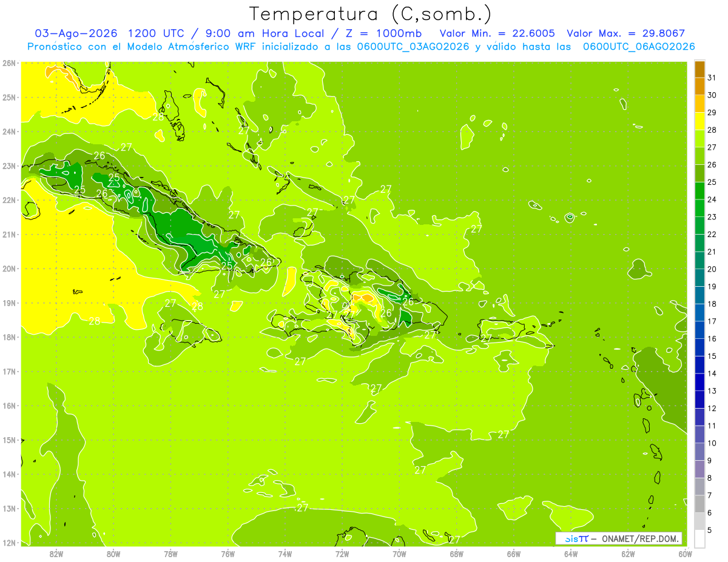The image size is (728, 562).
Task: Click the latitude label '16N'
Action: point(9,406)
